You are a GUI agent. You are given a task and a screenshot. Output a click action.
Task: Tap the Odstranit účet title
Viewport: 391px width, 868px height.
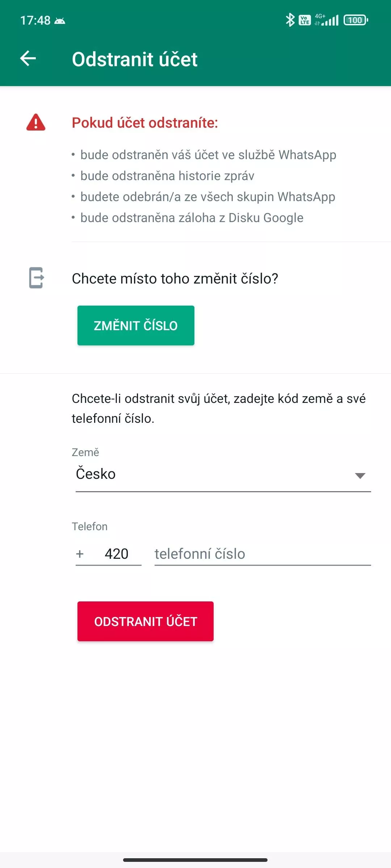pos(135,59)
